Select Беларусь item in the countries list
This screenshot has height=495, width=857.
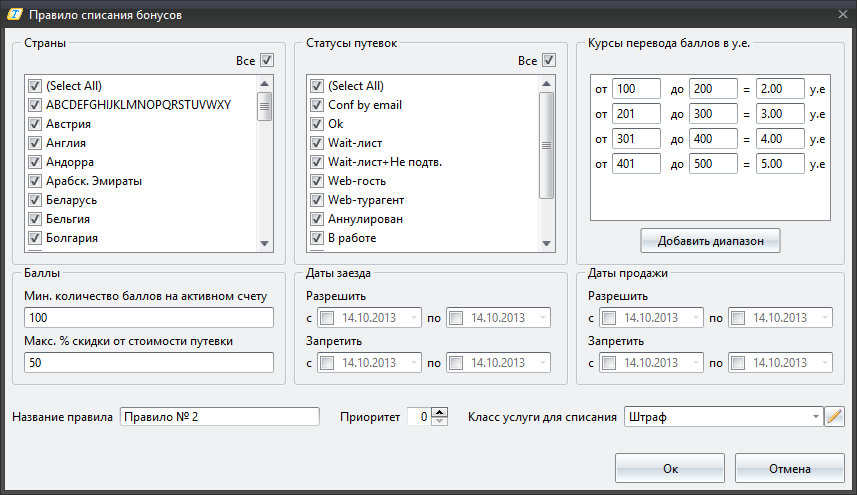(x=67, y=200)
